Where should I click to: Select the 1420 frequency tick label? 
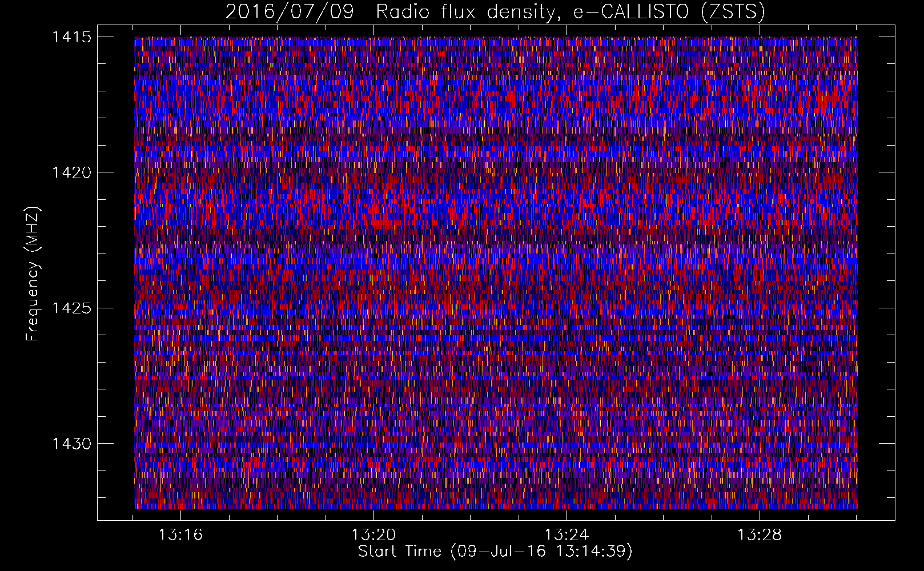click(72, 172)
